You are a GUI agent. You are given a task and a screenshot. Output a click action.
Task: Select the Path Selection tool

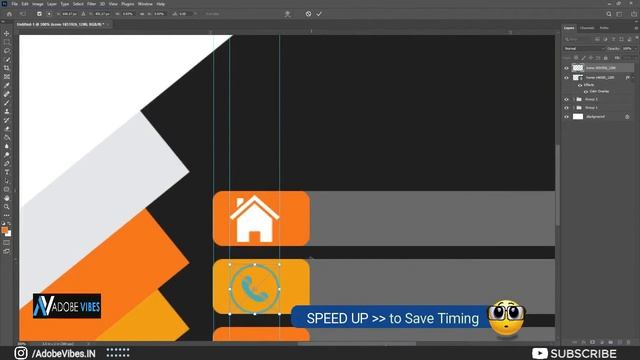pos(7,181)
